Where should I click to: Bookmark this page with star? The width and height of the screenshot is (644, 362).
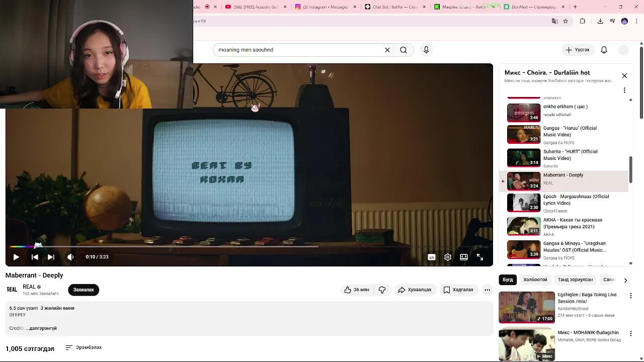click(x=566, y=21)
